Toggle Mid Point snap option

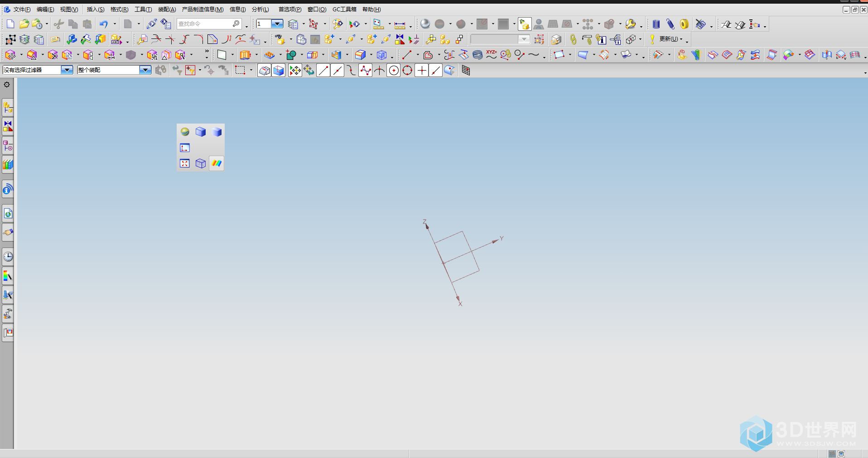point(337,70)
